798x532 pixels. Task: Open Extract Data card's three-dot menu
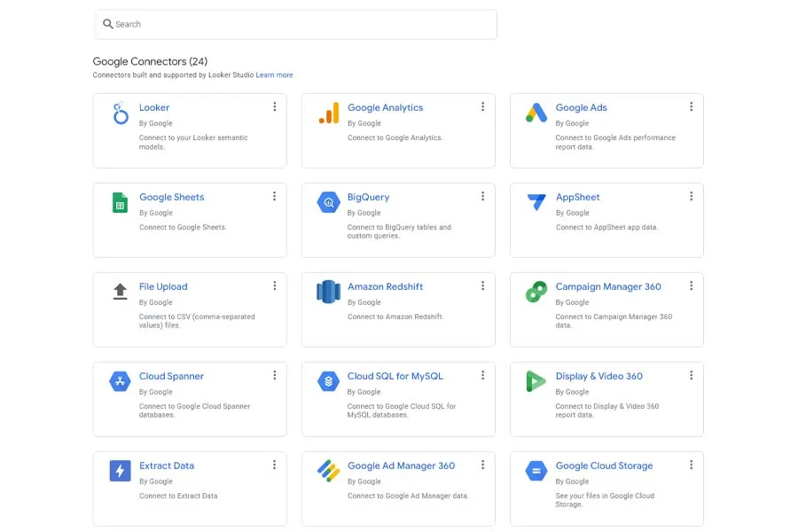[274, 465]
